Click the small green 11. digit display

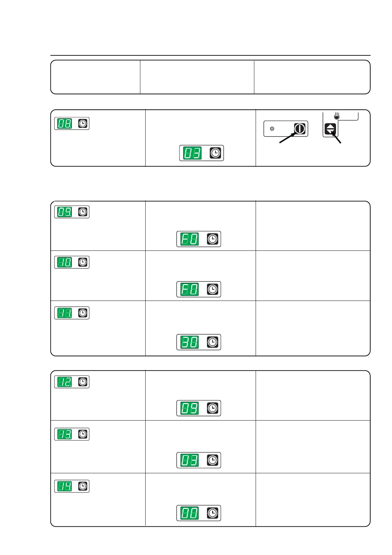point(65,313)
